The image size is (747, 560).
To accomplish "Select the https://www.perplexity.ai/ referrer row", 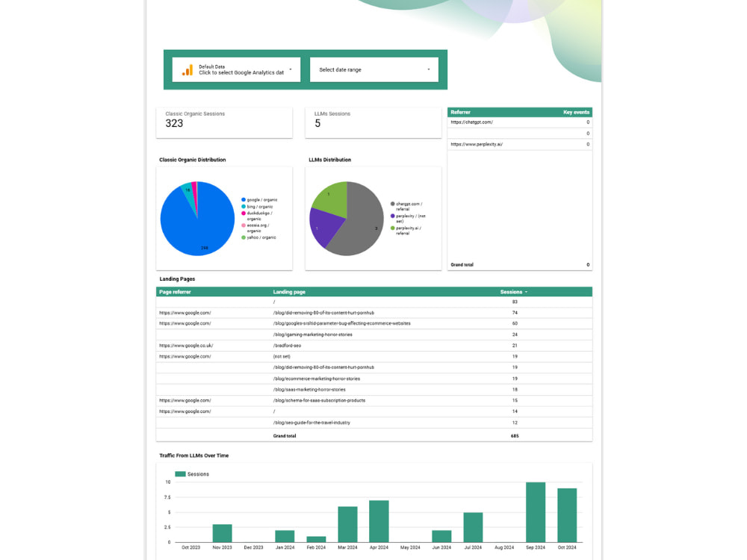I will 520,144.
